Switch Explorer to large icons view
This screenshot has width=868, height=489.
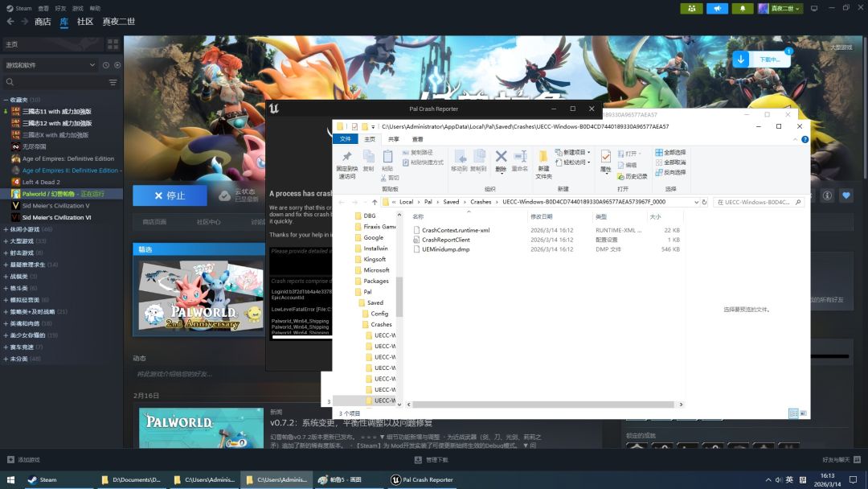(x=804, y=413)
